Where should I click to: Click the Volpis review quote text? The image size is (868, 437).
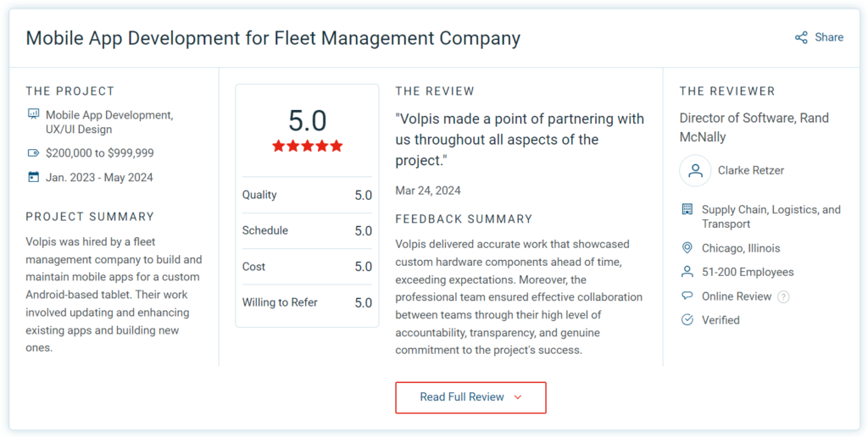[519, 139]
